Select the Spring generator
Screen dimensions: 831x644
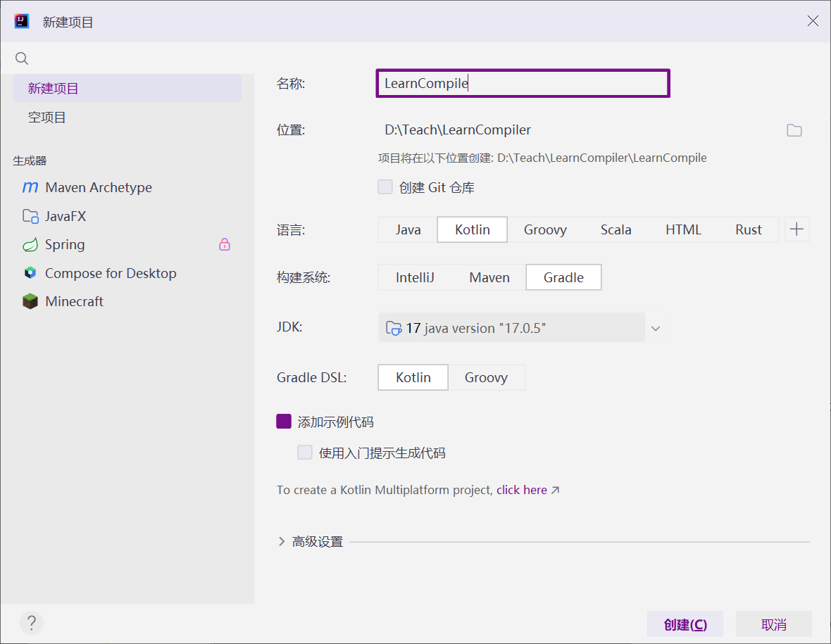tap(127, 245)
